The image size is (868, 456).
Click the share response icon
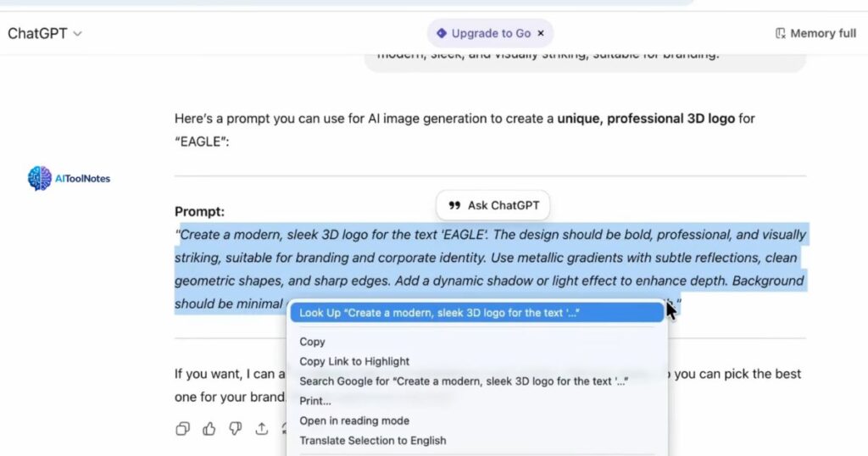(262, 429)
